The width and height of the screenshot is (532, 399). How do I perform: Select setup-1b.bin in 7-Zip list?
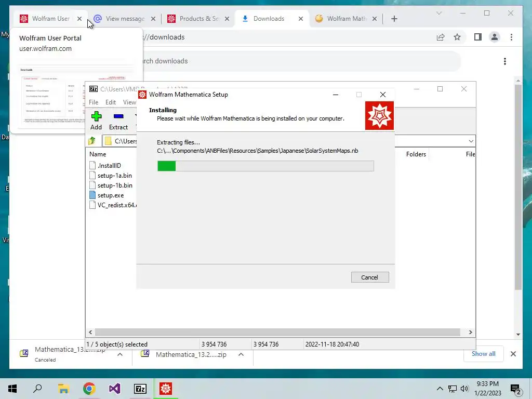click(111, 185)
